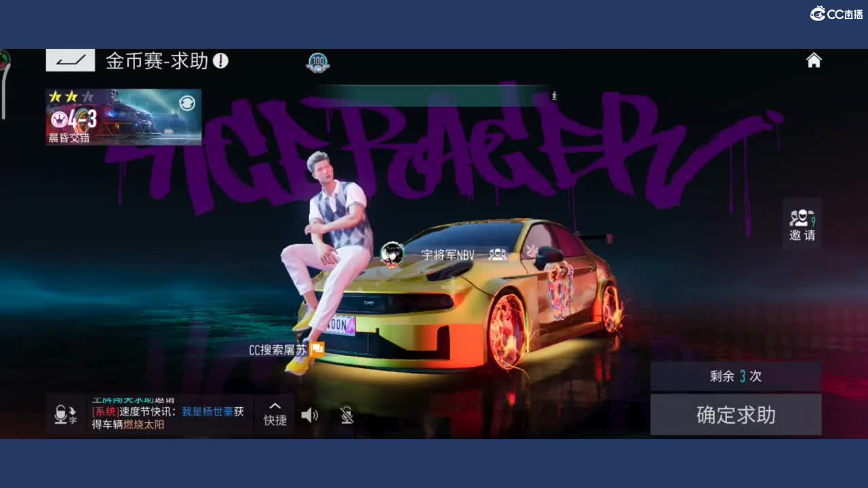Expand the 快捷 quick chat menu
This screenshot has width=868, height=488.
[x=275, y=413]
